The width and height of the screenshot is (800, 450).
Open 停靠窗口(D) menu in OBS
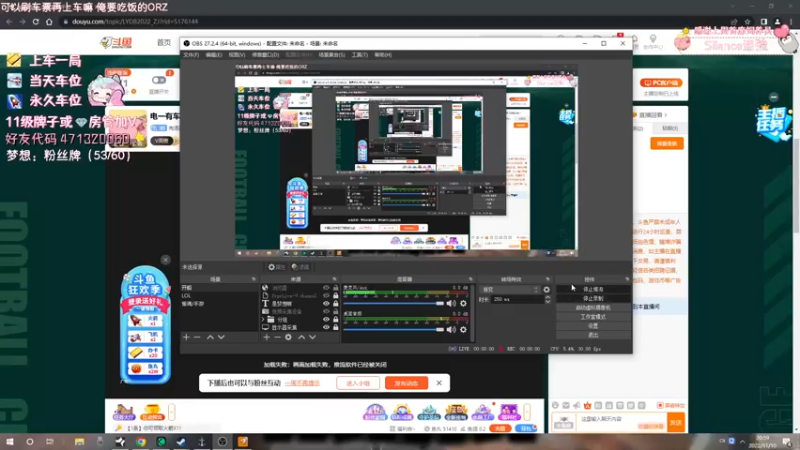click(265, 55)
